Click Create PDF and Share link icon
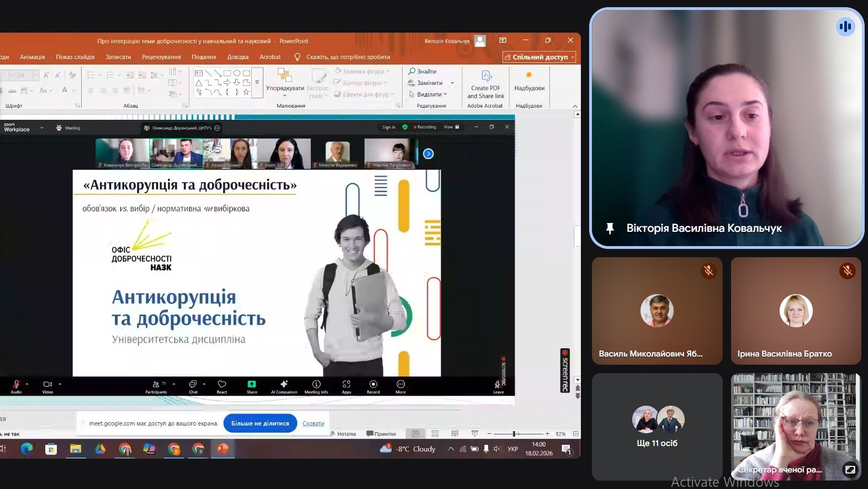The height and width of the screenshot is (489, 868). 486,77
